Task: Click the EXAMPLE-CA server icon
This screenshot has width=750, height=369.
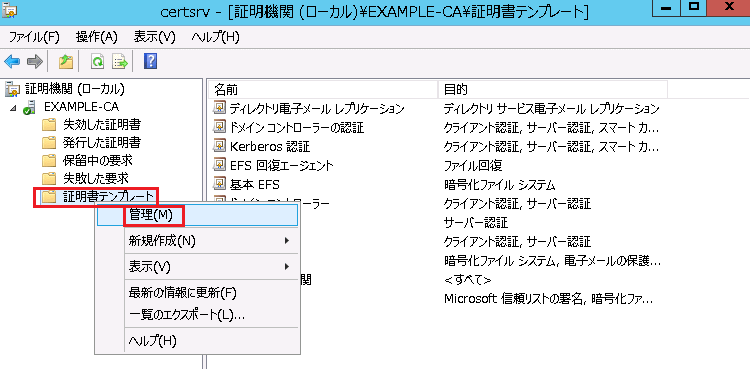Action: 29,107
